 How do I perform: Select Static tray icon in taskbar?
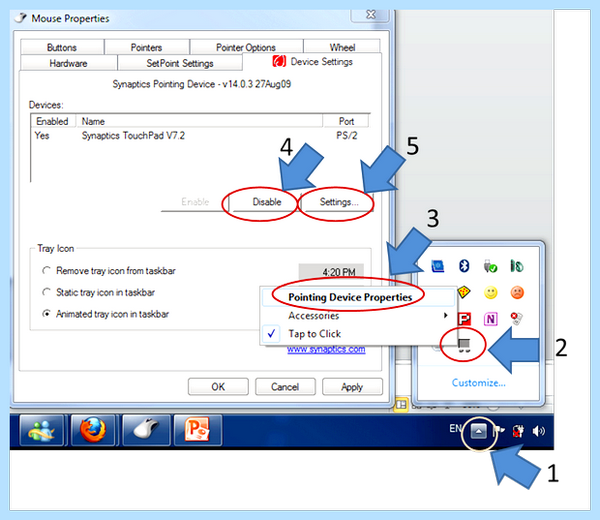point(98,292)
